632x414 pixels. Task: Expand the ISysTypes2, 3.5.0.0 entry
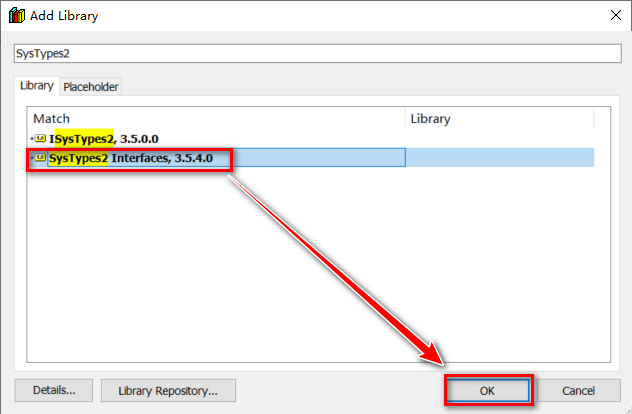pos(32,139)
